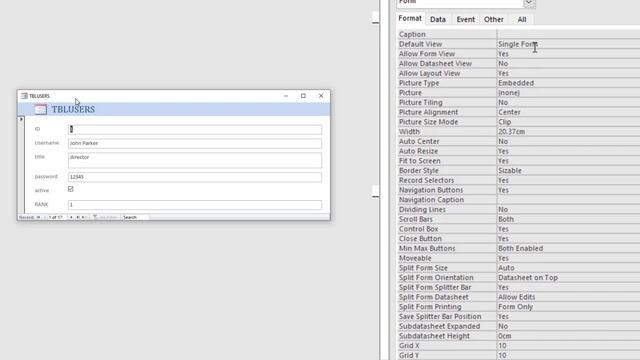Click the Moveable property label

pyautogui.click(x=415, y=258)
